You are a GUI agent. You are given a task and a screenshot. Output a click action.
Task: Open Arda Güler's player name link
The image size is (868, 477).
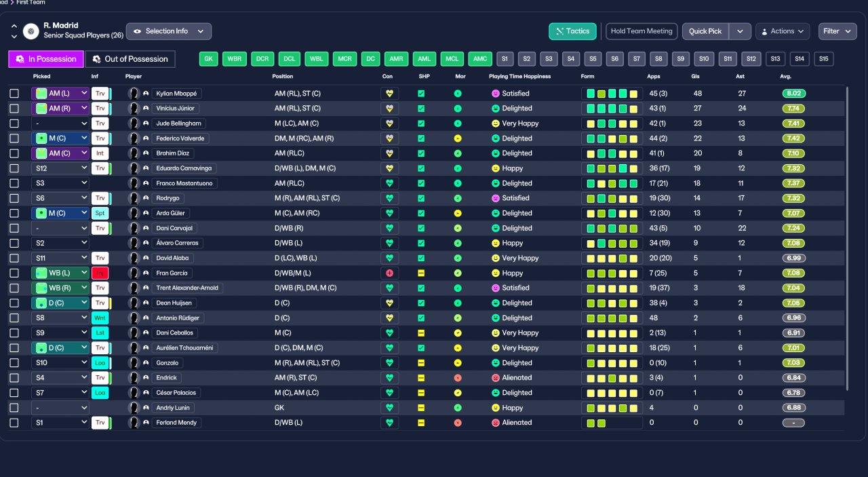[x=170, y=213]
